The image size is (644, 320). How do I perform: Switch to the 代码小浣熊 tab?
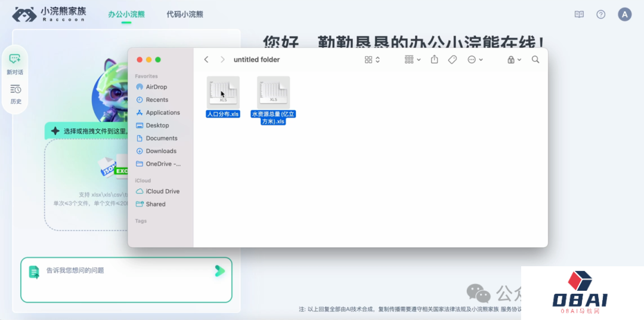pos(185,14)
